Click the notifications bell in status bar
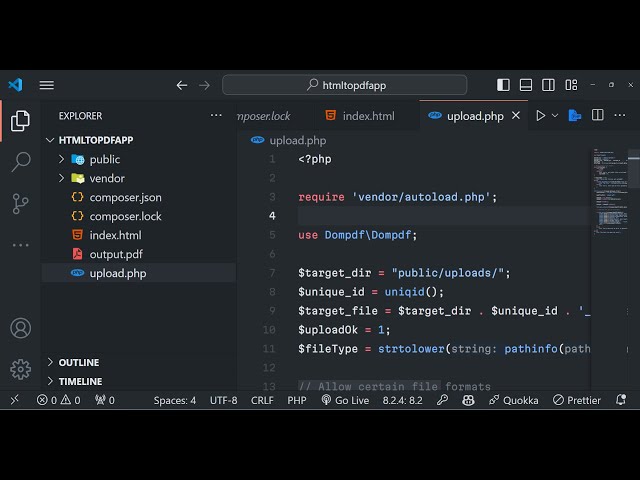Screen dimensions: 640x480 tap(621, 400)
